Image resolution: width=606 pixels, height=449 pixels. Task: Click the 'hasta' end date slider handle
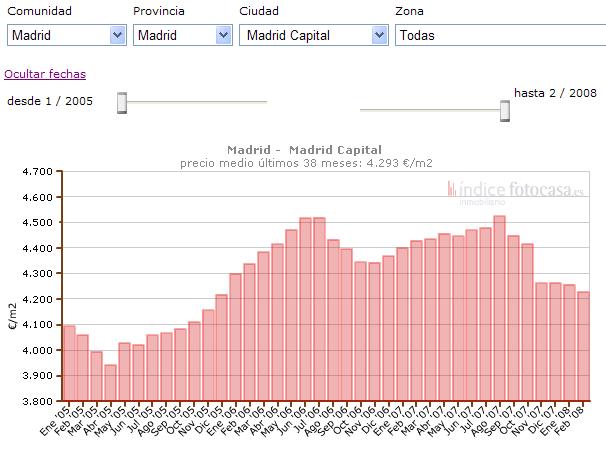point(505,110)
